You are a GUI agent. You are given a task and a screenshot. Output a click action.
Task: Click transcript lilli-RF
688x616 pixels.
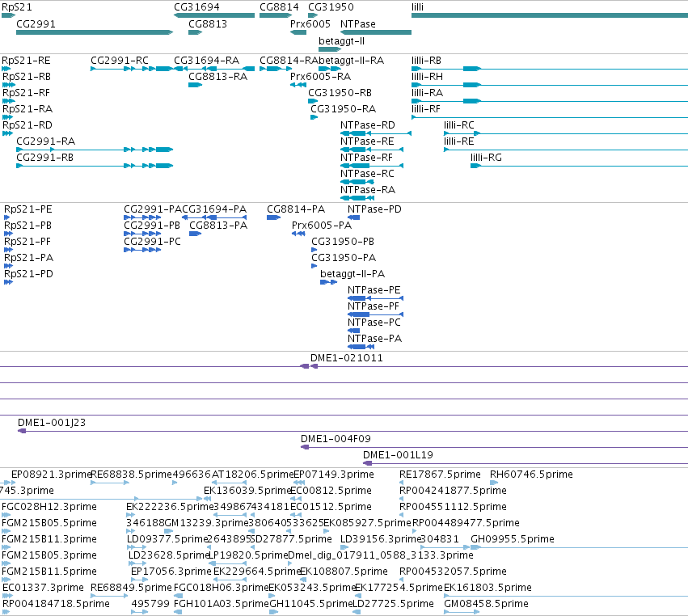pyautogui.click(x=425, y=109)
